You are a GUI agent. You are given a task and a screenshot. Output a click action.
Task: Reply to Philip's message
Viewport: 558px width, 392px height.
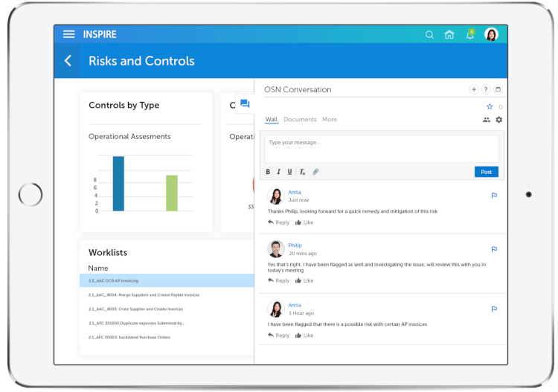pyautogui.click(x=279, y=280)
